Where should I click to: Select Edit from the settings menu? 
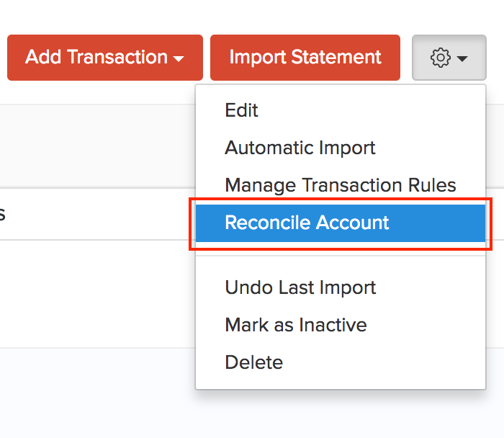[241, 110]
